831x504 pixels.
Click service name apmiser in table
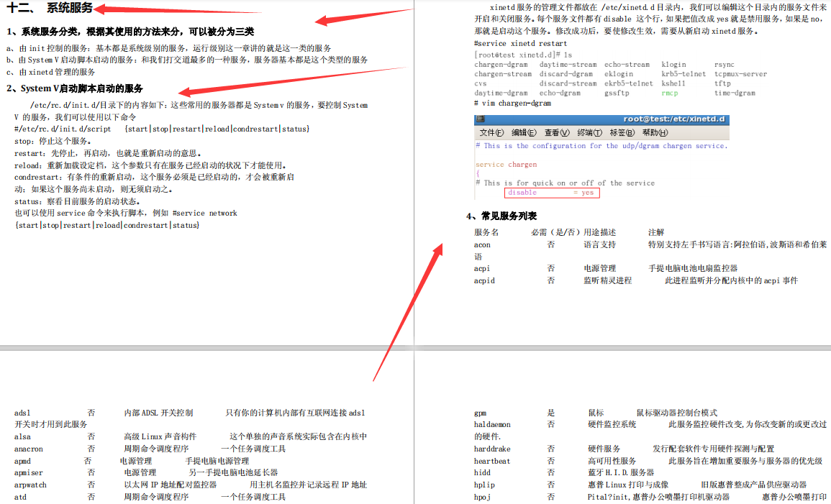29,473
